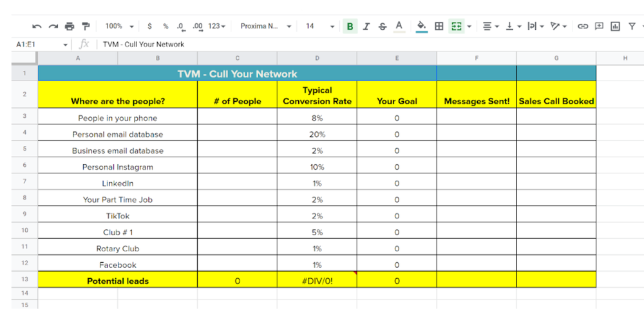This screenshot has width=644, height=322.
Task: Open more number formats 123 dropdown
Action: (x=217, y=26)
